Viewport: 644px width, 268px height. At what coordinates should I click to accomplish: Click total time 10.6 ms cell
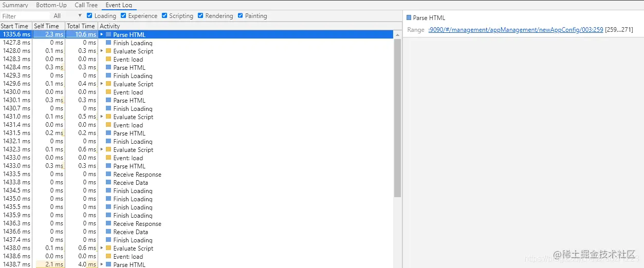(81, 34)
